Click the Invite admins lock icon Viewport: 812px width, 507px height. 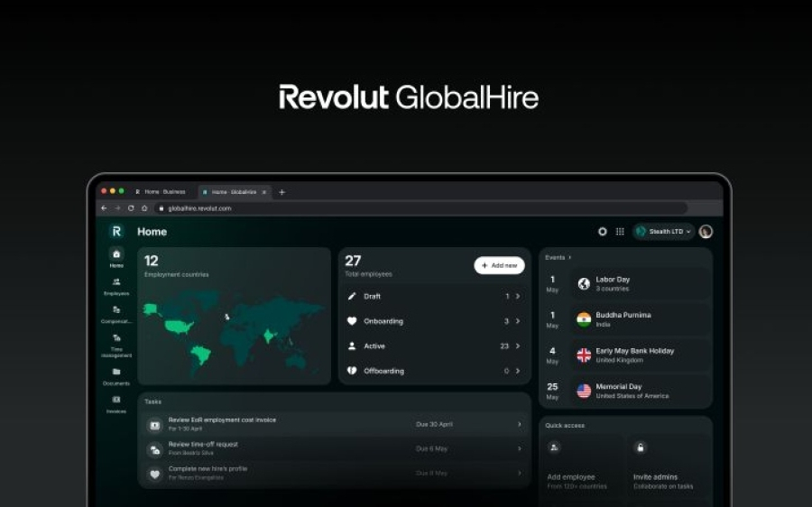[x=641, y=447]
